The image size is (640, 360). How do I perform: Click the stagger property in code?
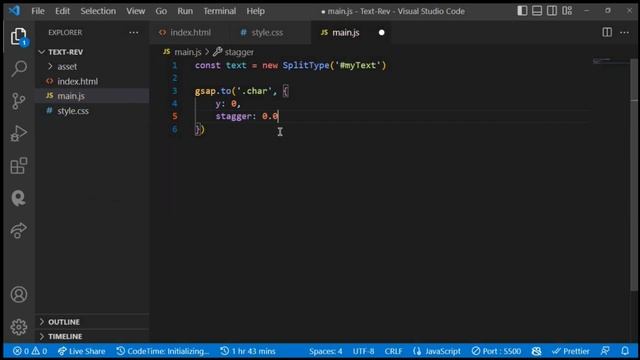tap(233, 116)
